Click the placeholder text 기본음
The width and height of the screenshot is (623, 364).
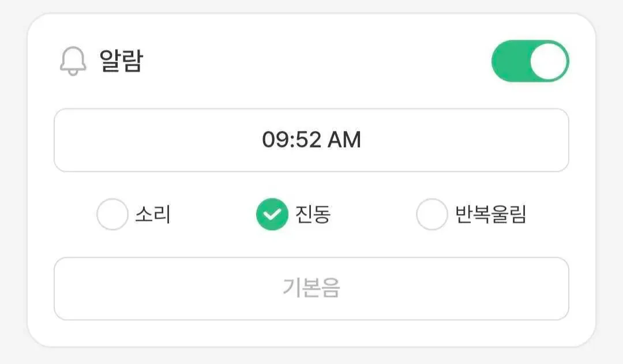[311, 288]
